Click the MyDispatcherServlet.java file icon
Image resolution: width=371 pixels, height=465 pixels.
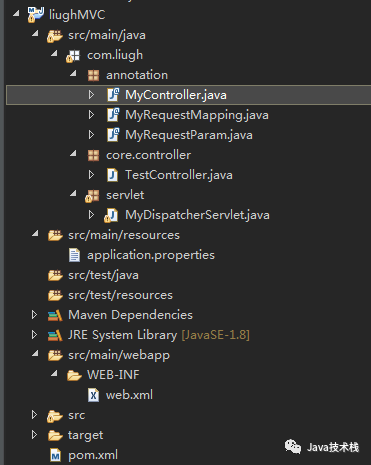coord(111,215)
